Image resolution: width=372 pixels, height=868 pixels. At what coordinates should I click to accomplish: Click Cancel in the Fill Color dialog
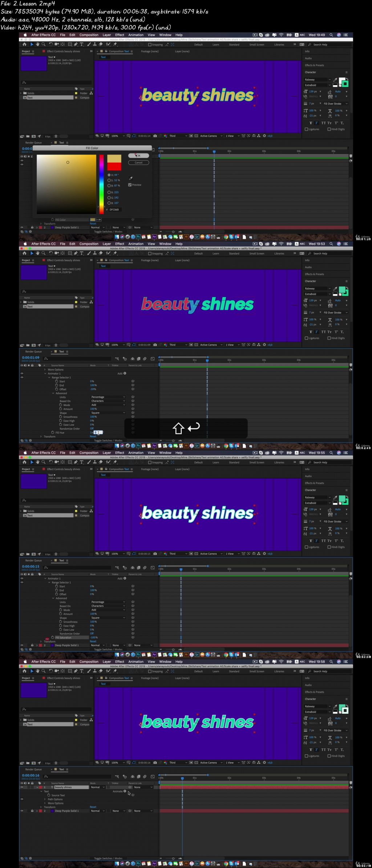[138, 162]
